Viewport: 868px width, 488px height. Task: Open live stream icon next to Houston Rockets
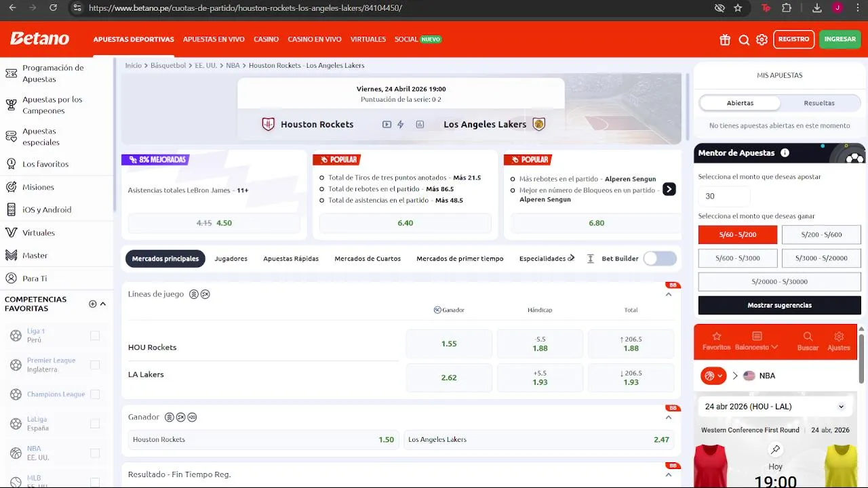pos(387,125)
